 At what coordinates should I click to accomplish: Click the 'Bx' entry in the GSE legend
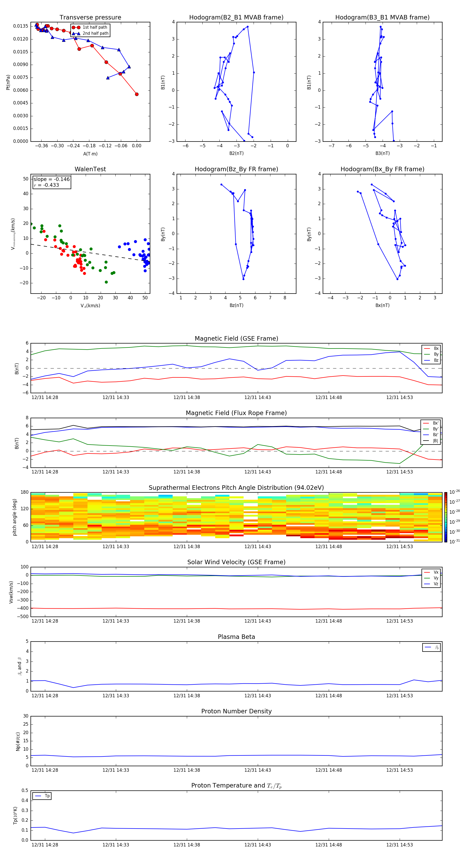coord(436,349)
